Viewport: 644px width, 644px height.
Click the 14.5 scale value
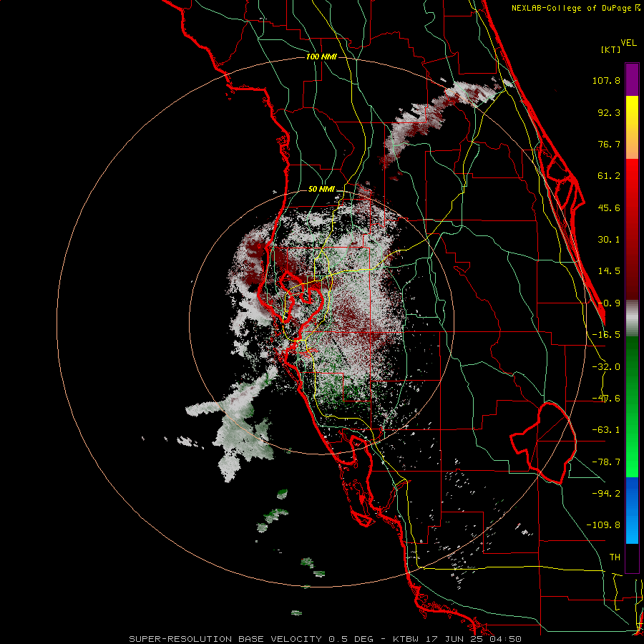[609, 271]
